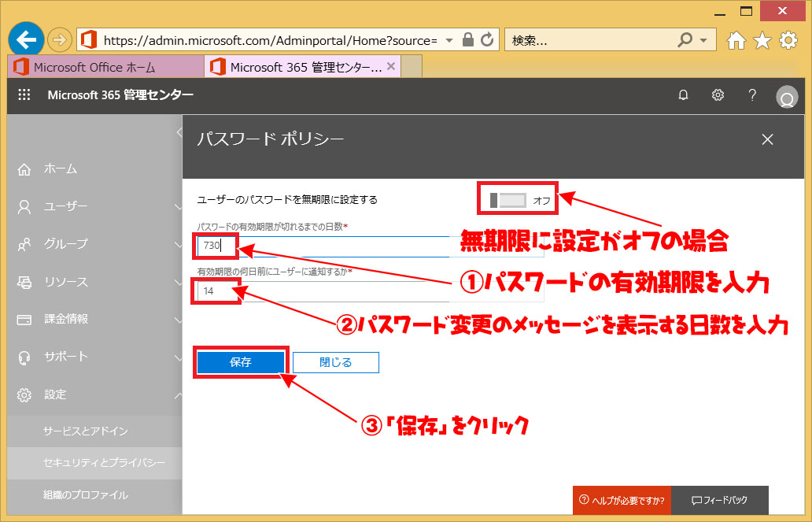The width and height of the screenshot is (812, 522).
Task: Open the app launcher waffle icon
Action: click(x=24, y=94)
